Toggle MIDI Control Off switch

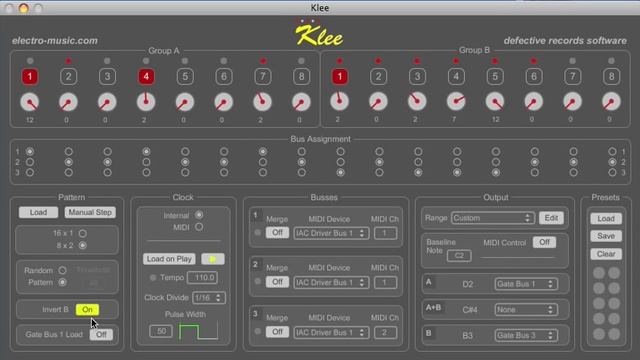544,242
